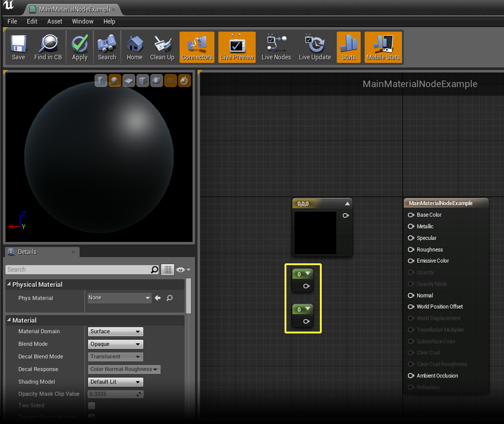Click the black color preview on the constant node
This screenshot has width=504, height=424.
315,233
